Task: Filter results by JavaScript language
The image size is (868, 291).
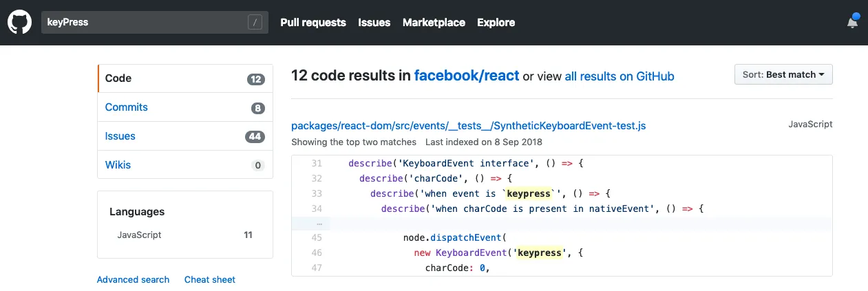Action: point(140,235)
